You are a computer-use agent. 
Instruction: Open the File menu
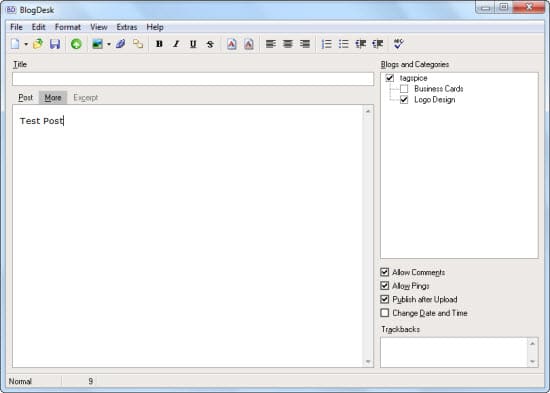pos(16,27)
